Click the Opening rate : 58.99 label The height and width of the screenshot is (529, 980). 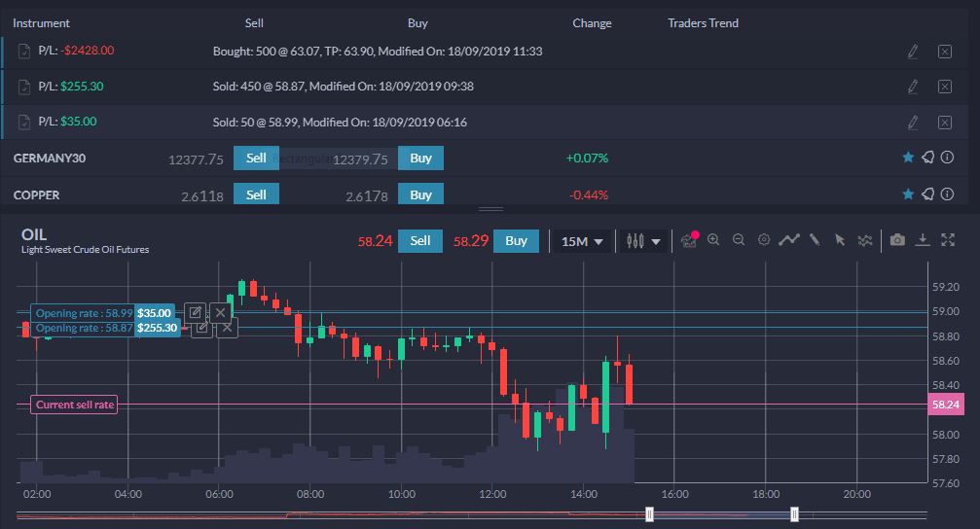click(84, 313)
